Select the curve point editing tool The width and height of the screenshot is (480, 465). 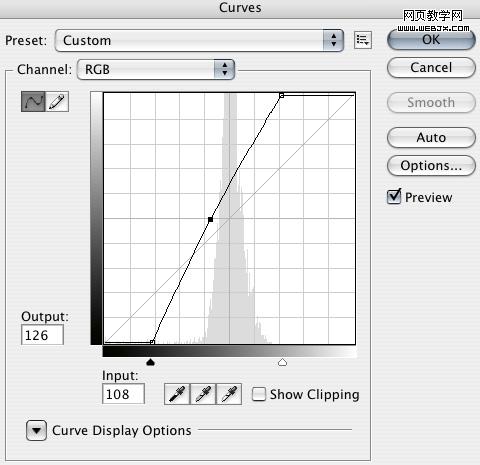33,101
